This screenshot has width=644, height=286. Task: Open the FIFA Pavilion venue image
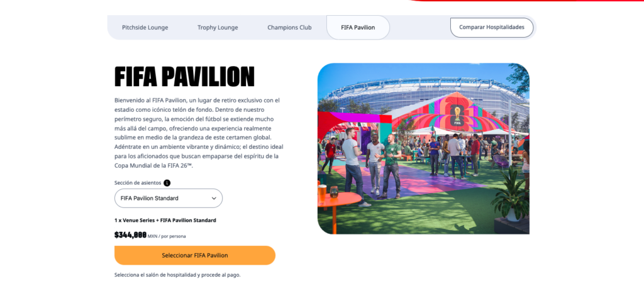[x=423, y=148]
